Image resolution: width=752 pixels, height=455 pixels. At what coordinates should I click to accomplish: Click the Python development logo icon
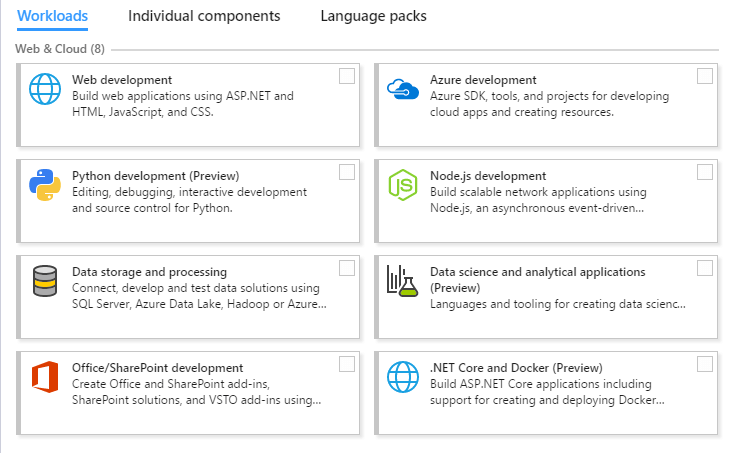tap(46, 186)
